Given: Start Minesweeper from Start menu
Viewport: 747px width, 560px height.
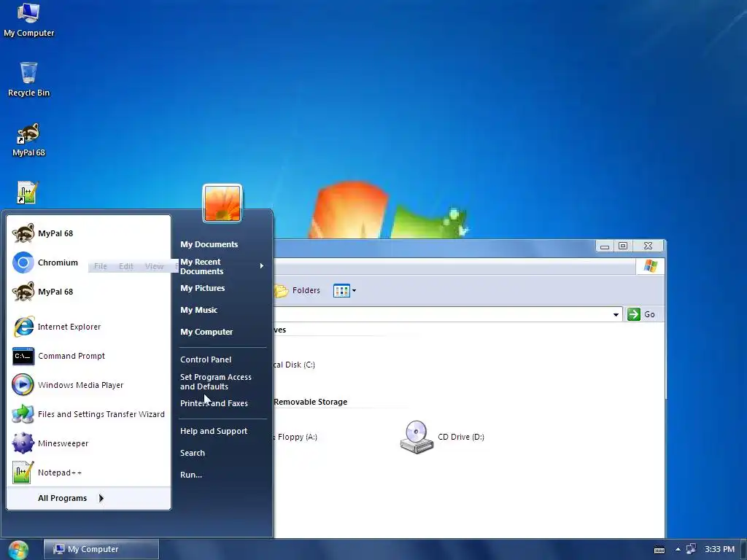Looking at the screenshot, I should point(88,443).
